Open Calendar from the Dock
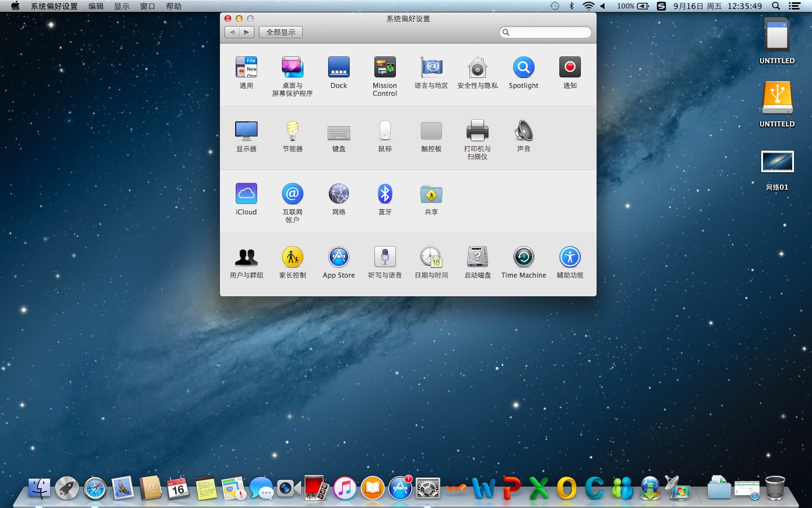This screenshot has width=812, height=508. 178,488
